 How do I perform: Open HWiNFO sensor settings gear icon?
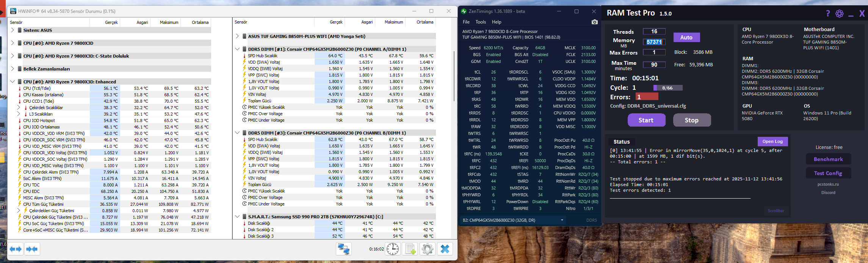428,249
